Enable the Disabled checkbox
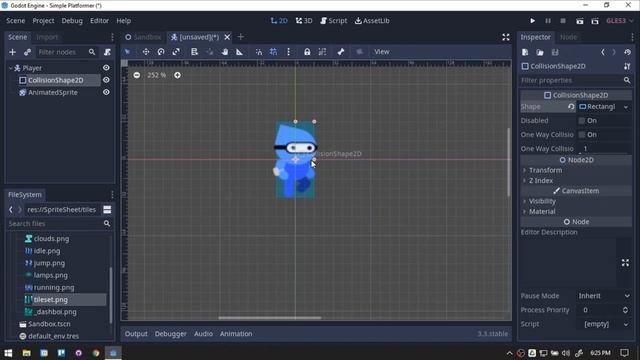This screenshot has height=360, width=640. pyautogui.click(x=582, y=120)
